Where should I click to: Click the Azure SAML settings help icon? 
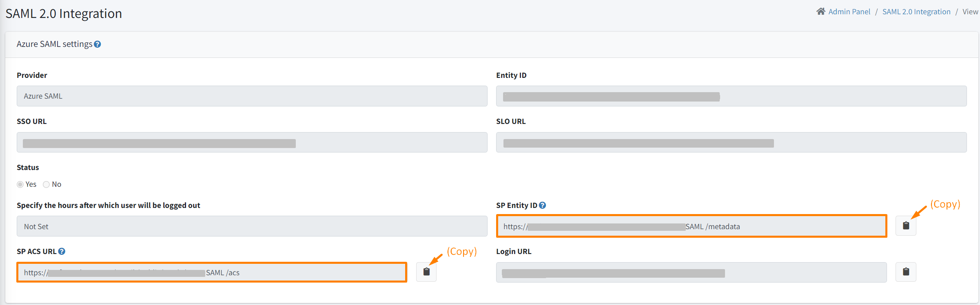pos(98,44)
